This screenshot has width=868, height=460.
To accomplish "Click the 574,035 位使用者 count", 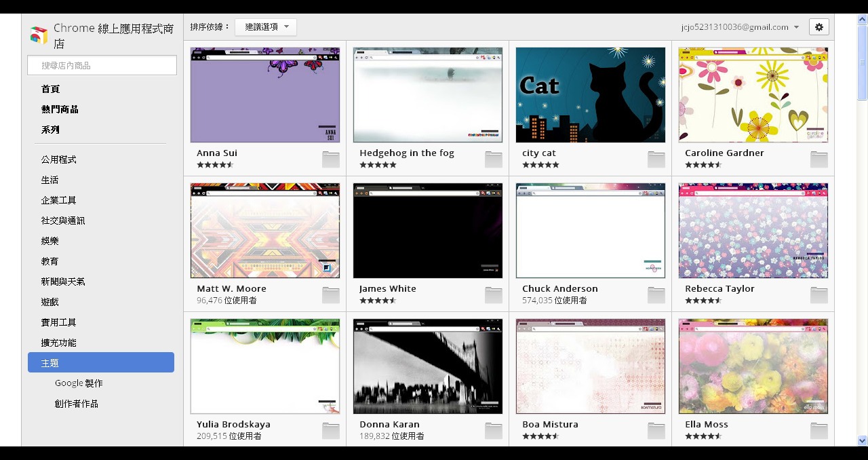I will pyautogui.click(x=555, y=301).
